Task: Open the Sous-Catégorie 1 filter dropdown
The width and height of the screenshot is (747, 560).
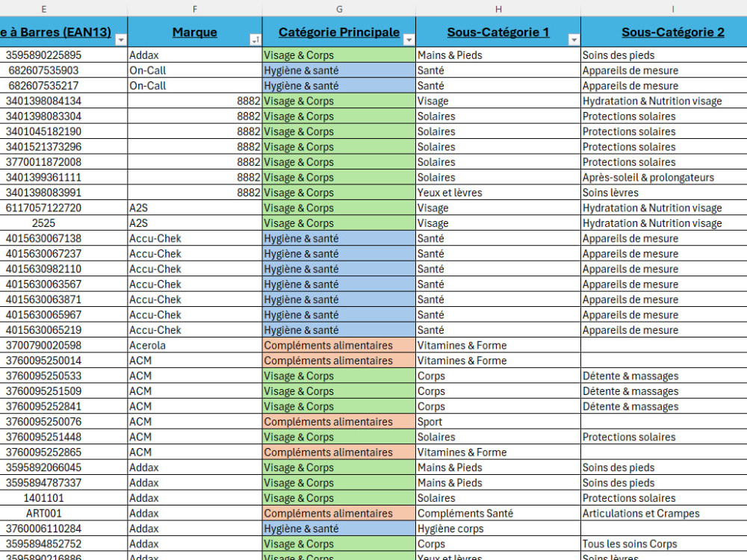Action: 574,40
